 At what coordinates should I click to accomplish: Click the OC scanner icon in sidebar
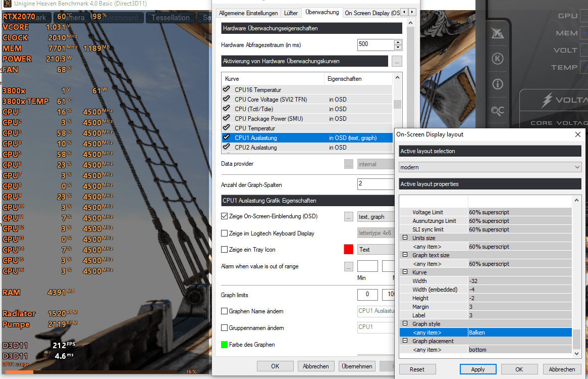click(x=498, y=111)
